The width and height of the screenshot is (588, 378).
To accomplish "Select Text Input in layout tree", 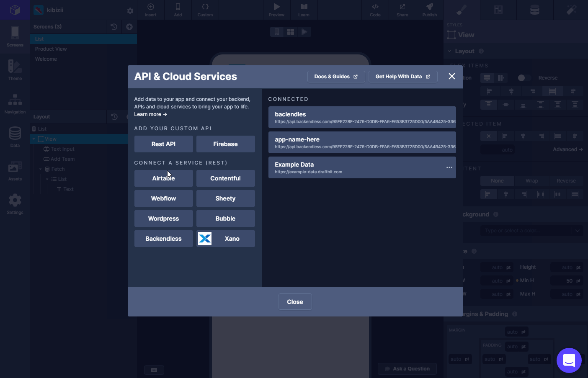I will [62, 149].
